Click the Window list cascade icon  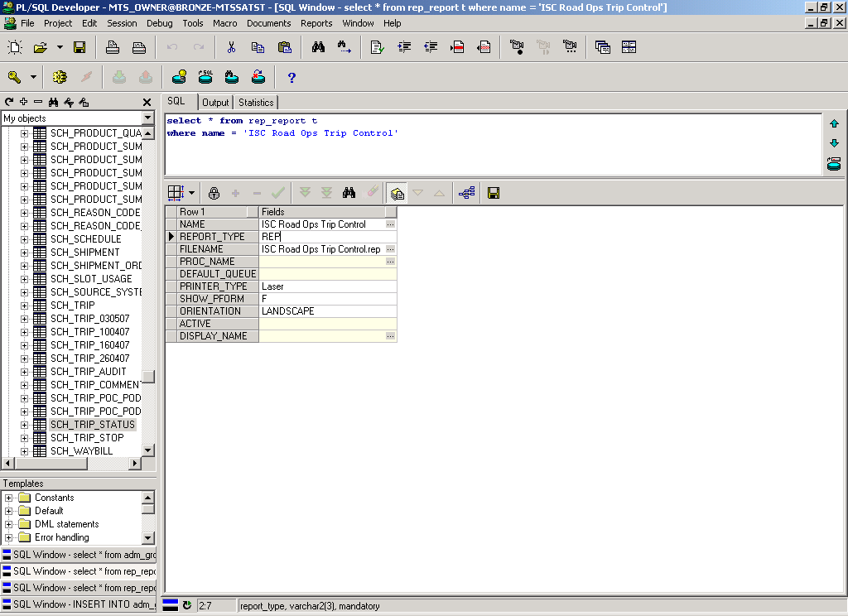point(603,47)
